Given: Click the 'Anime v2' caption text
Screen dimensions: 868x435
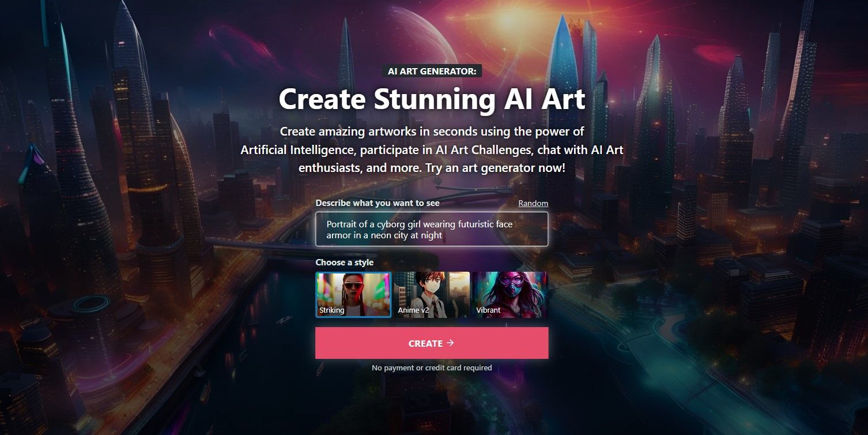Looking at the screenshot, I should coord(413,310).
